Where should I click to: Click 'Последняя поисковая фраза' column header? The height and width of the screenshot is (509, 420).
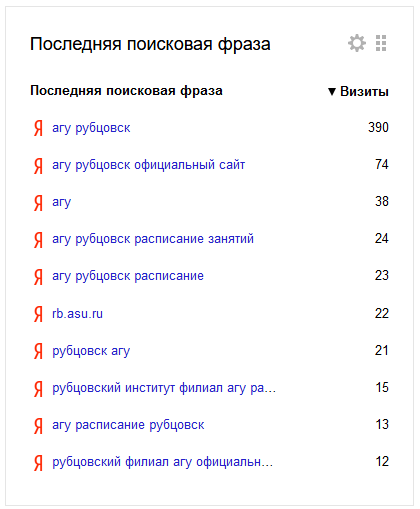pos(126,91)
